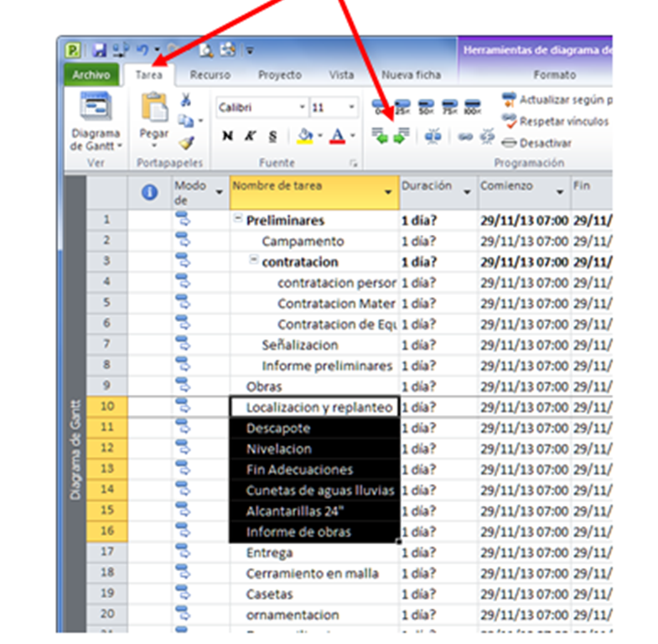Image resolution: width=658 pixels, height=644 pixels.
Task: Click the Unlink tasks broken chain icon
Action: 487,136
